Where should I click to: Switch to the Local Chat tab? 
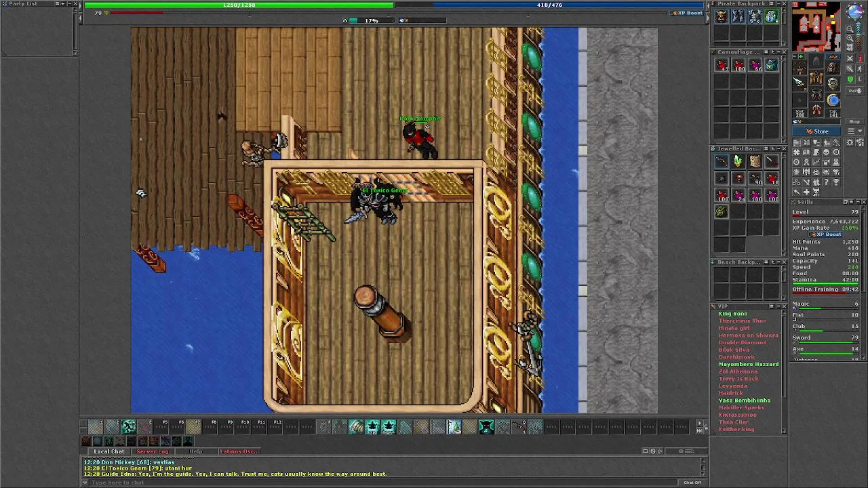(108, 451)
